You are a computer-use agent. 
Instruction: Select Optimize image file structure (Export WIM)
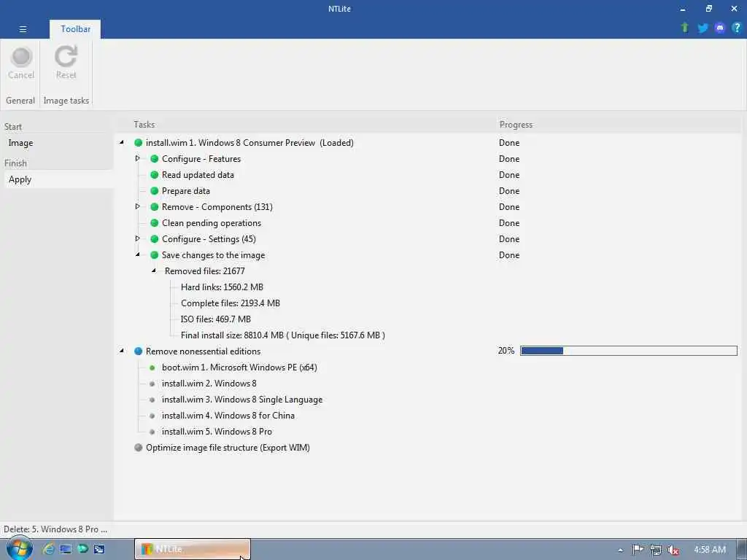tap(228, 448)
